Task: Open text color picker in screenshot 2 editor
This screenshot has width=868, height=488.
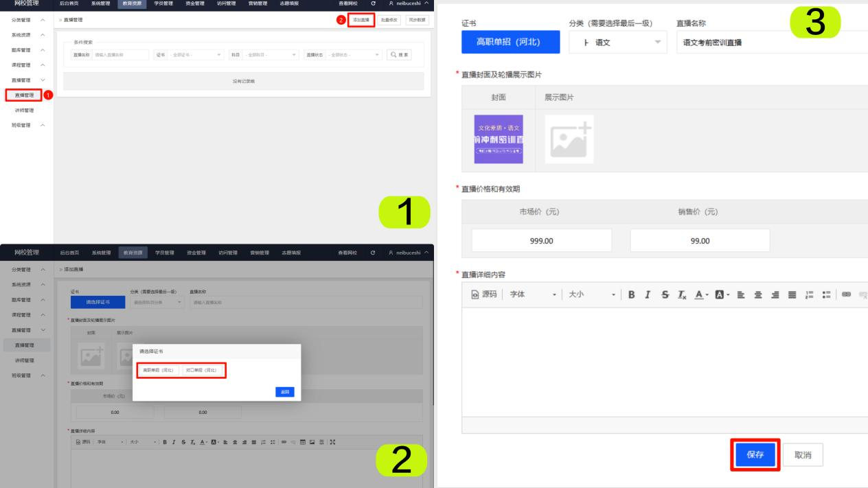Action: (x=204, y=443)
